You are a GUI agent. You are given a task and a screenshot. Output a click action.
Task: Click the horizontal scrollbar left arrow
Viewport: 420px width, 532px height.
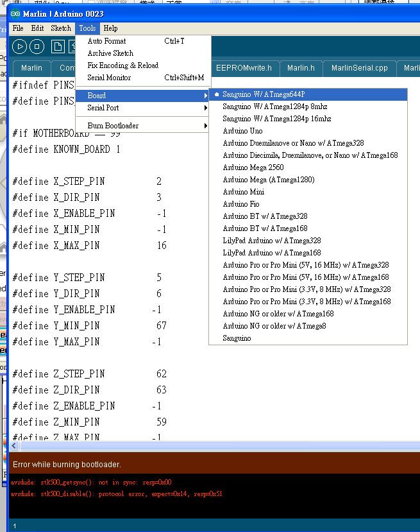pos(14,446)
